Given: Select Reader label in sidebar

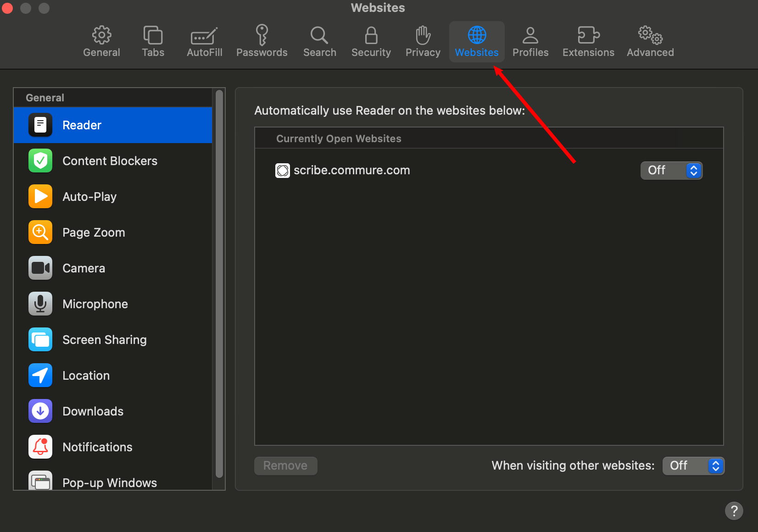Looking at the screenshot, I should [82, 125].
